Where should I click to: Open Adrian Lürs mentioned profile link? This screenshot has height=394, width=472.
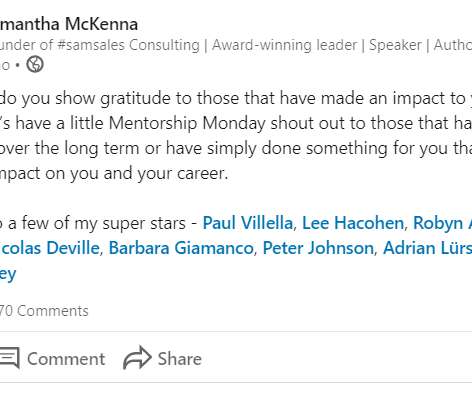(427, 248)
